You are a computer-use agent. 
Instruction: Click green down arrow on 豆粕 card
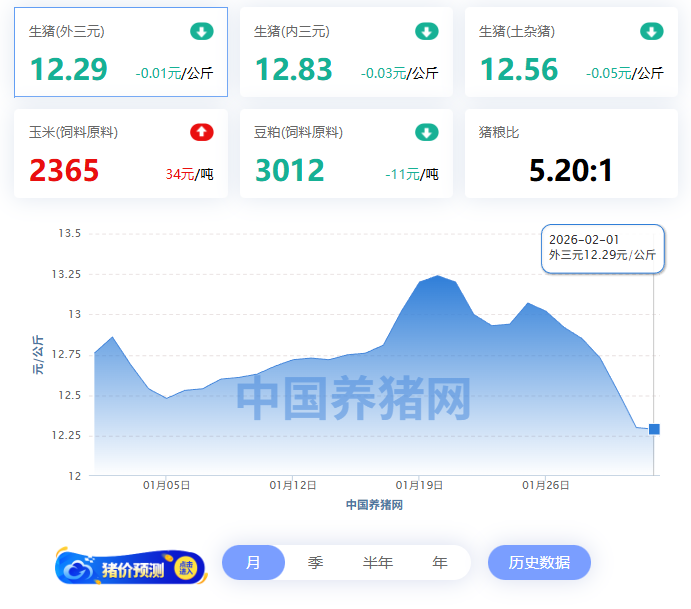point(427,133)
